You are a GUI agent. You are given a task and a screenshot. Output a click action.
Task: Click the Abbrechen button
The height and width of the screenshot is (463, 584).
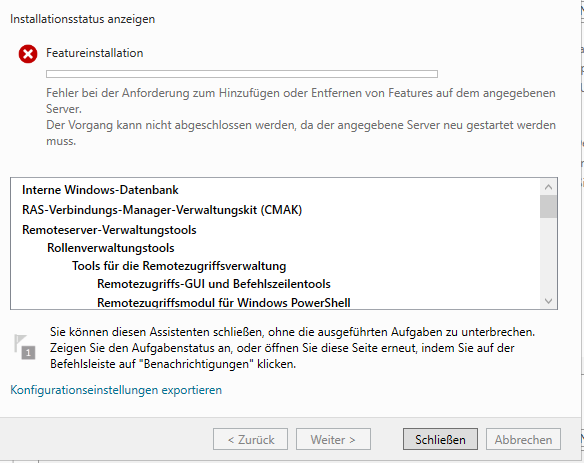(523, 439)
